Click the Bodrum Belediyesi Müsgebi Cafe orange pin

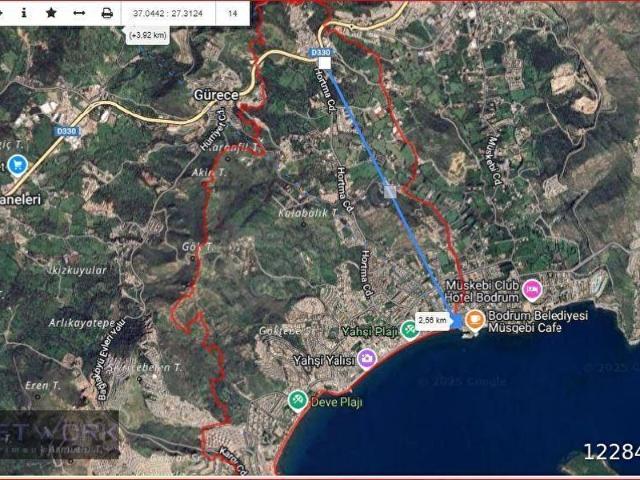pos(475,320)
